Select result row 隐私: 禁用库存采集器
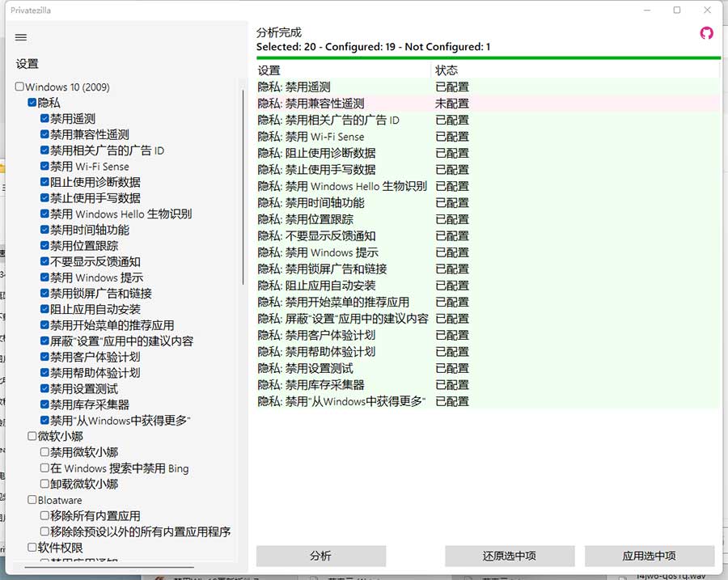This screenshot has width=728, height=580. point(488,385)
